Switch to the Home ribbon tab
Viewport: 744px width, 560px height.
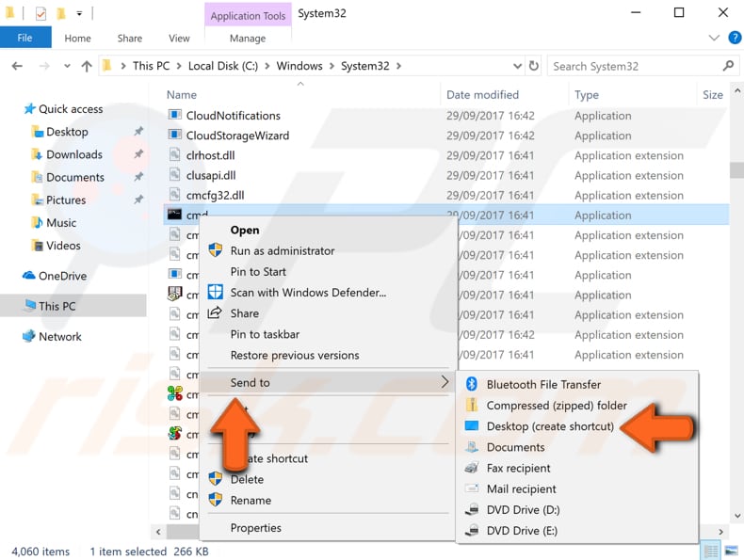77,39
